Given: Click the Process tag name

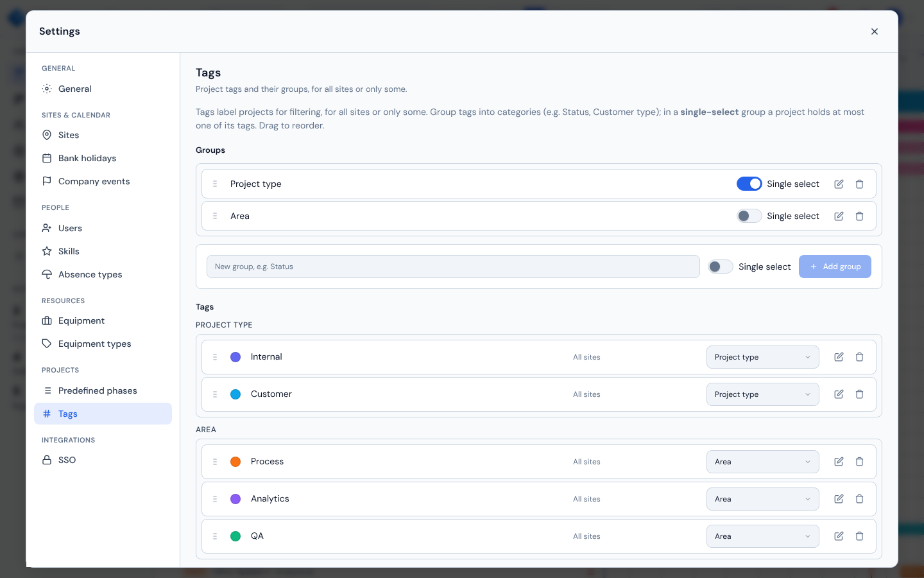Looking at the screenshot, I should pos(267,462).
